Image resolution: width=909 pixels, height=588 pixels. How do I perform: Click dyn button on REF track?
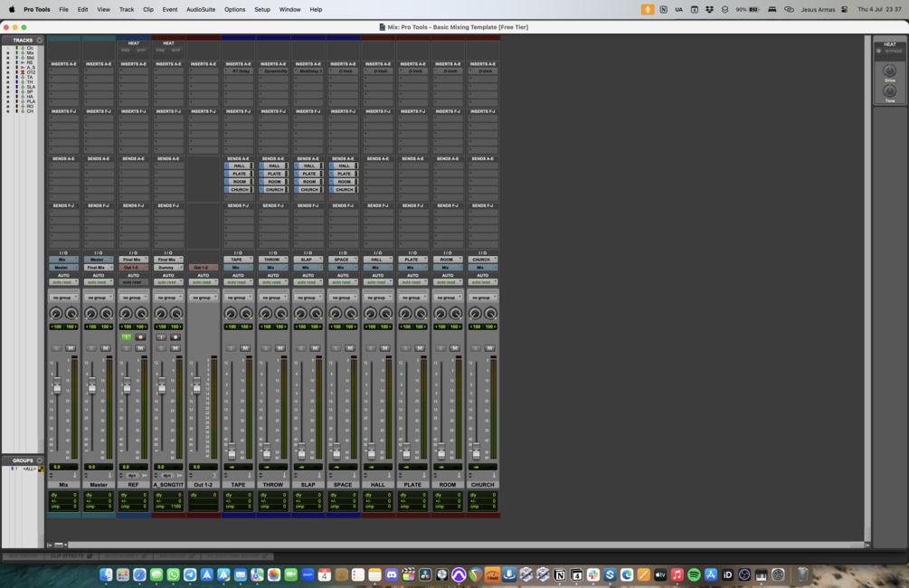coord(132,476)
